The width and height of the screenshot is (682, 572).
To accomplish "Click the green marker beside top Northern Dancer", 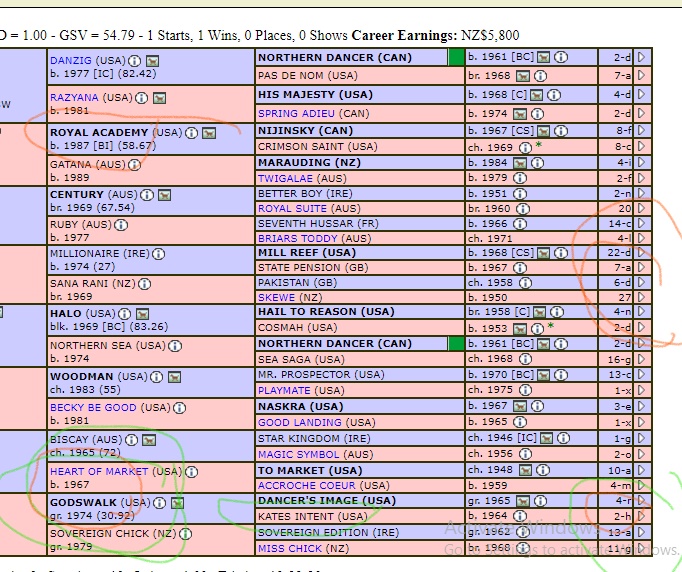I will tap(457, 58).
